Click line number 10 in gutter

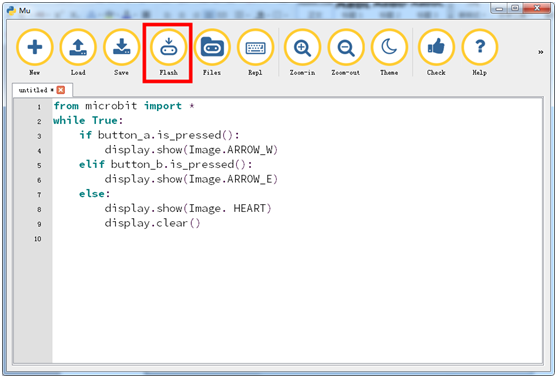click(x=38, y=239)
